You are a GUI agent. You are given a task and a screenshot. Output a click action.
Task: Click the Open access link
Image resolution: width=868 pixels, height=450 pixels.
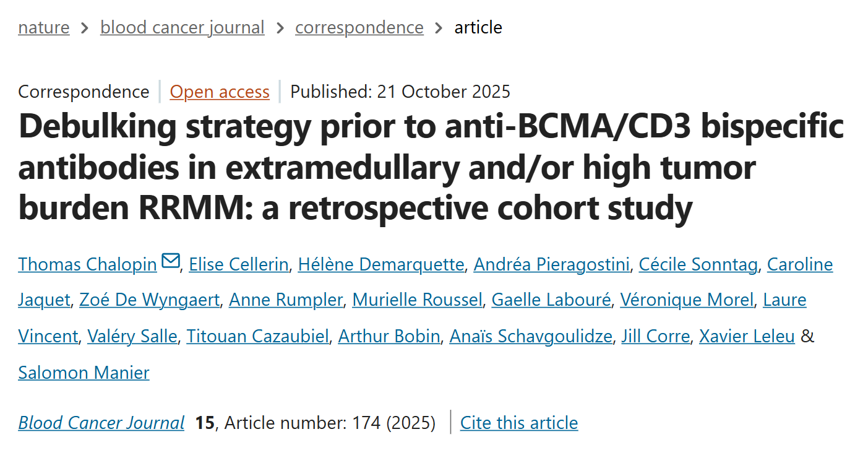pos(220,92)
